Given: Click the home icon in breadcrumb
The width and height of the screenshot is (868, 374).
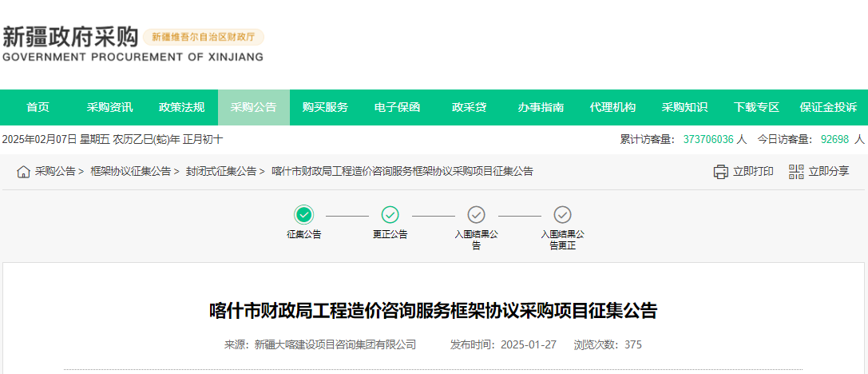Looking at the screenshot, I should (x=23, y=172).
